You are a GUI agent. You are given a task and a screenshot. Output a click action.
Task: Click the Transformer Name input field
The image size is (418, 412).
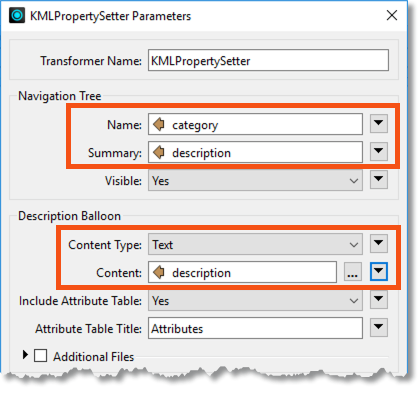pos(268,60)
